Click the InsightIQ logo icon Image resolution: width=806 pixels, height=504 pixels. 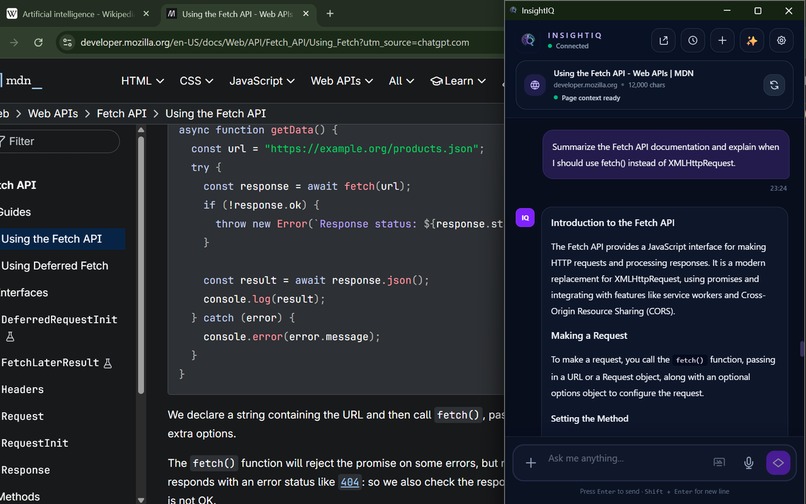click(528, 40)
